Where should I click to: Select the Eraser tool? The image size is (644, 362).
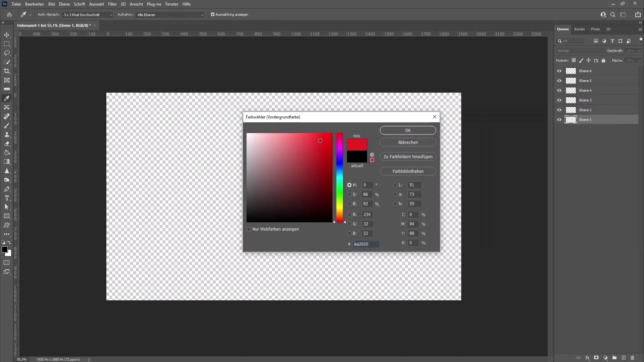point(7,144)
